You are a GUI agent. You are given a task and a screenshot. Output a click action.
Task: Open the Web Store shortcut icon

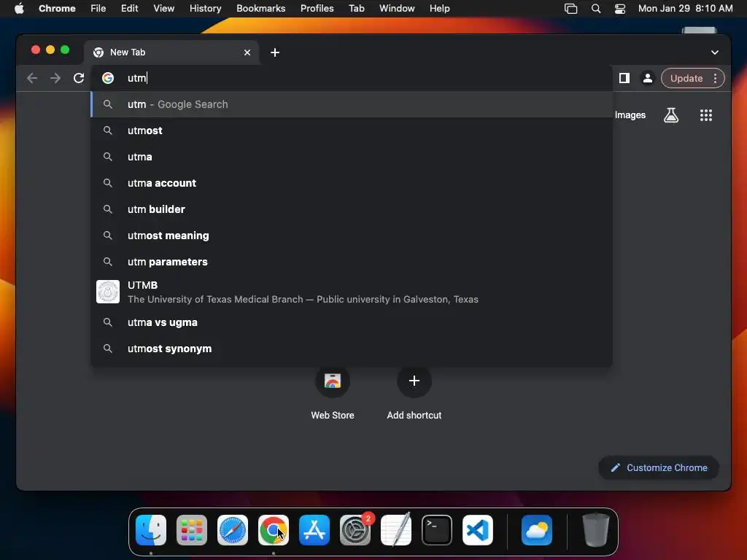[333, 381]
